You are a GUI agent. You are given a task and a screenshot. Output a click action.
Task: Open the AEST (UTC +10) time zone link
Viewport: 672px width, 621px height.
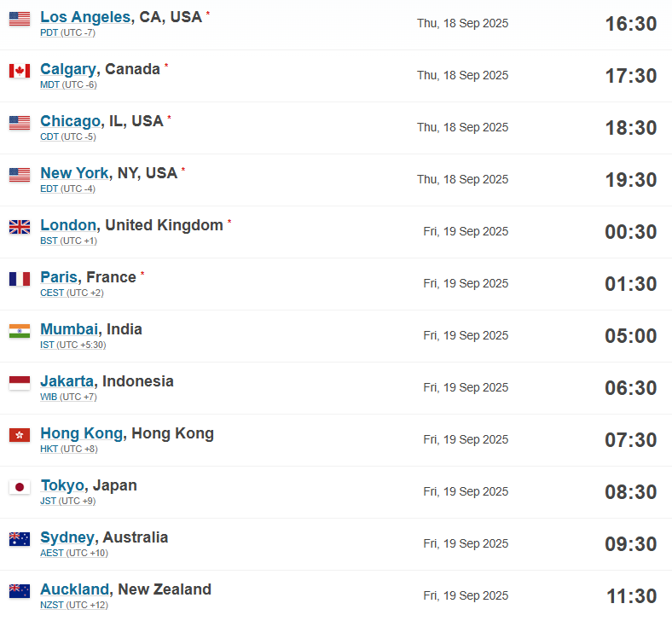74,553
